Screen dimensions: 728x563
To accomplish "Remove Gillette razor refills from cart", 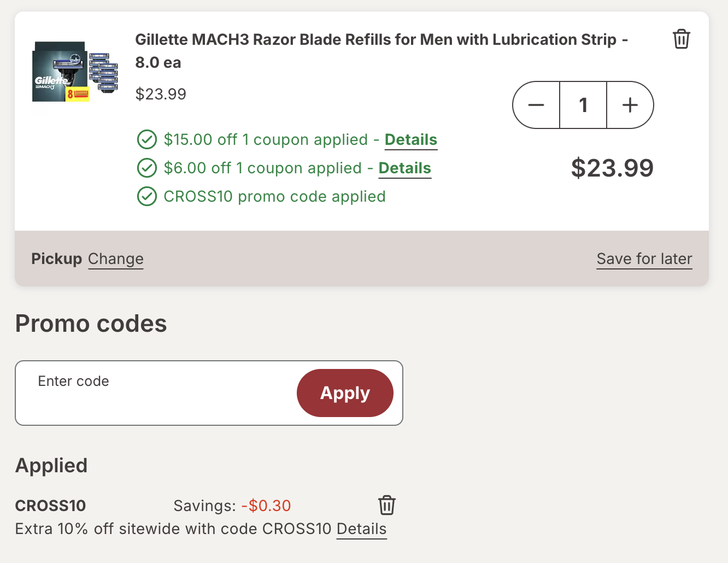I will (681, 39).
